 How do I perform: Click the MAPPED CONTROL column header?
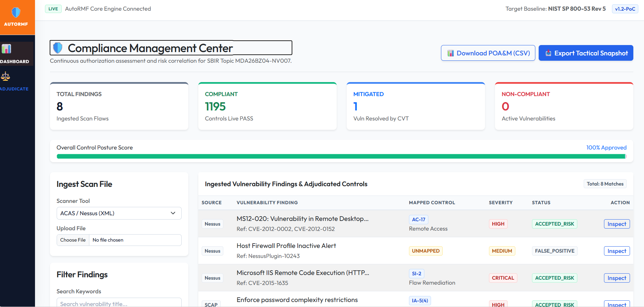click(432, 203)
